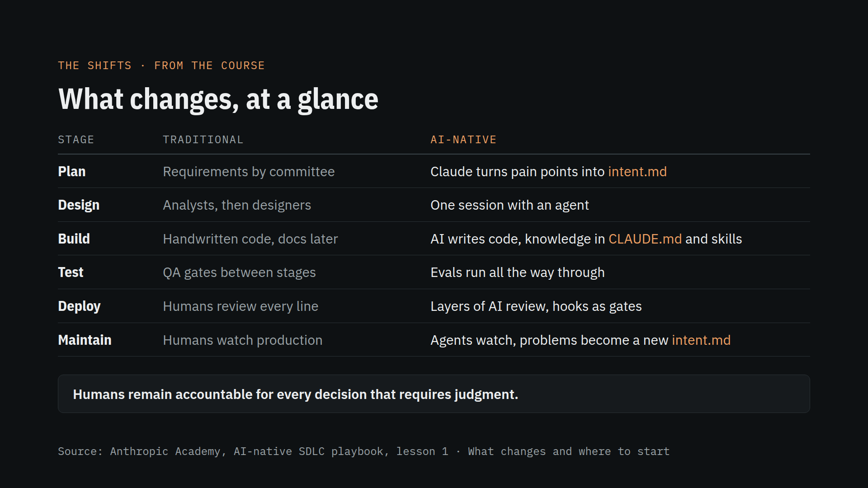Click the 'Humans remain accountable' callout box
The width and height of the screenshot is (868, 488).
point(434,394)
